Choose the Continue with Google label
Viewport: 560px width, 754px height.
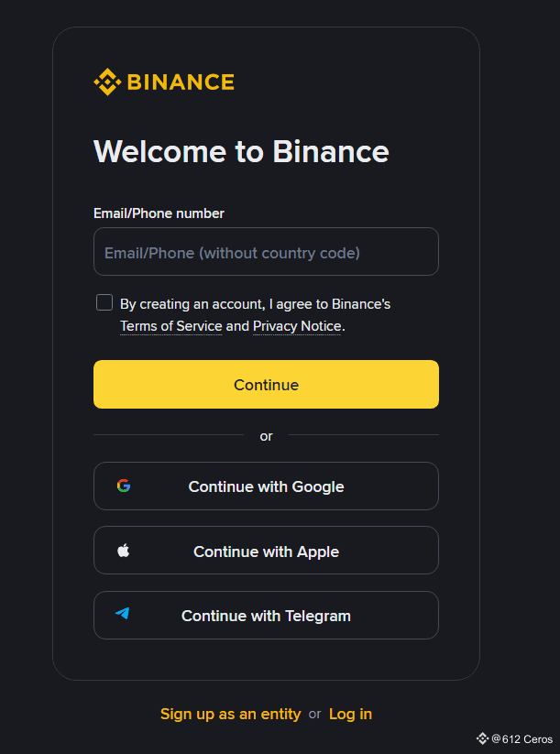tap(266, 486)
